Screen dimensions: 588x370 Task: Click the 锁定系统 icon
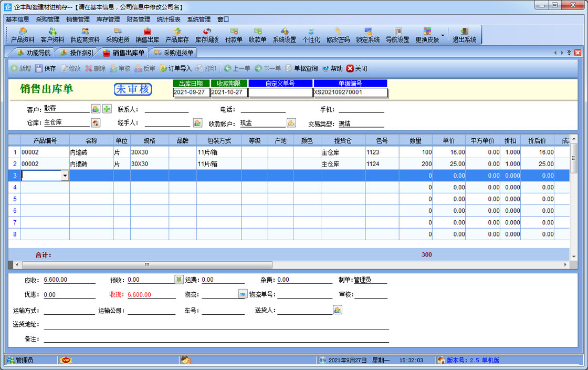(x=367, y=35)
